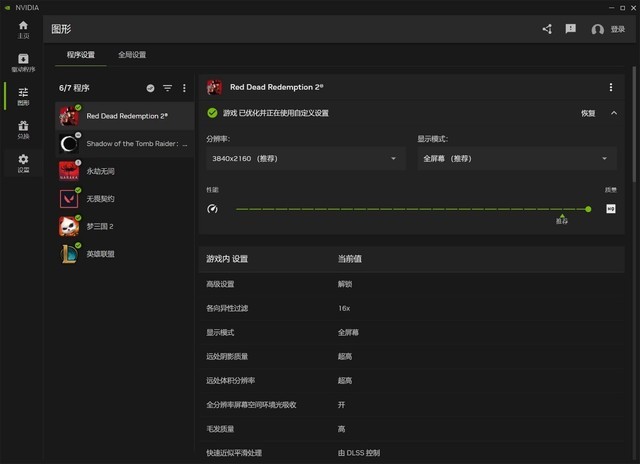The height and width of the screenshot is (464, 640).
Task: Open the Redeem gift icon in sidebar
Action: coord(23,130)
